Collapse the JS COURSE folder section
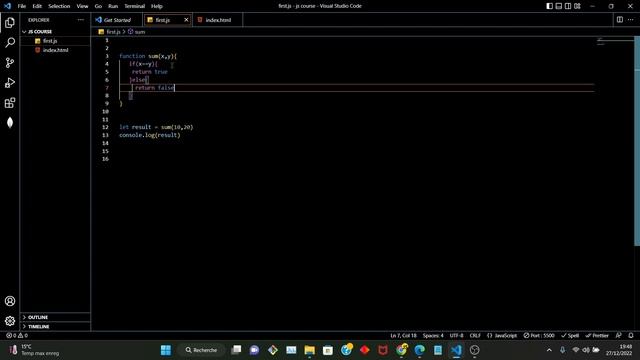 55,31
